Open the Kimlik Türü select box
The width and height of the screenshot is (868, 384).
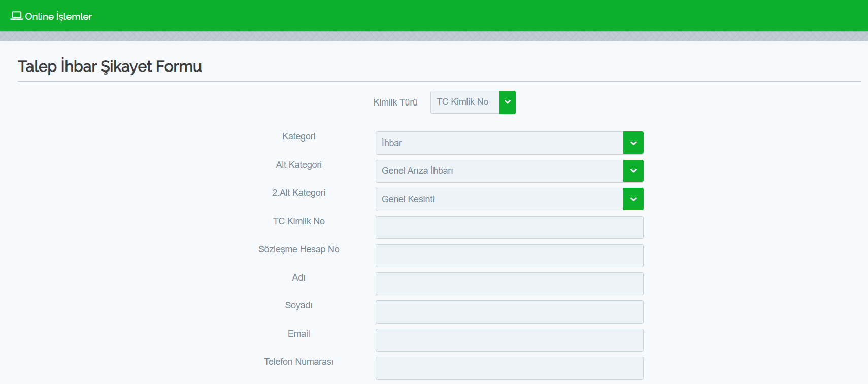[x=464, y=102]
